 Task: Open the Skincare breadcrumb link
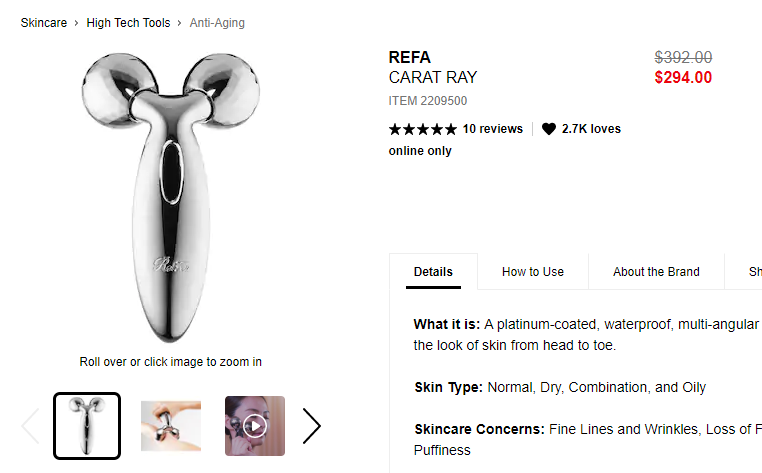44,22
